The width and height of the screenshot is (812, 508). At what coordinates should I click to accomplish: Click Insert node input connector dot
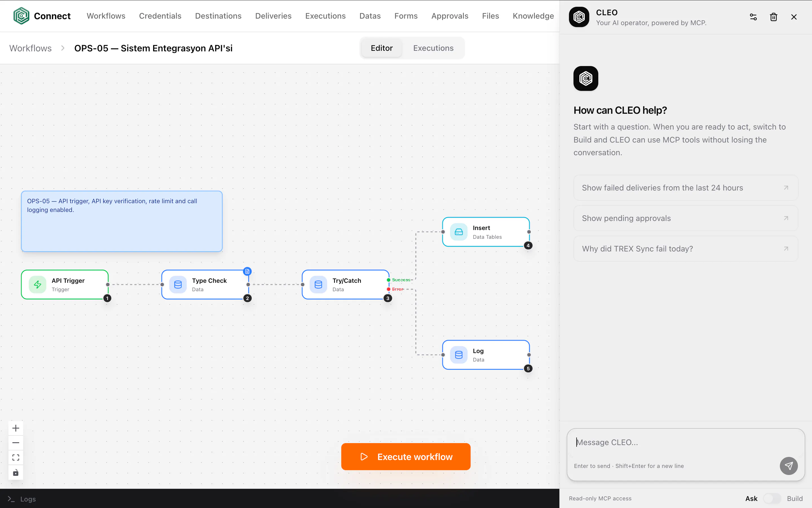[x=443, y=232]
